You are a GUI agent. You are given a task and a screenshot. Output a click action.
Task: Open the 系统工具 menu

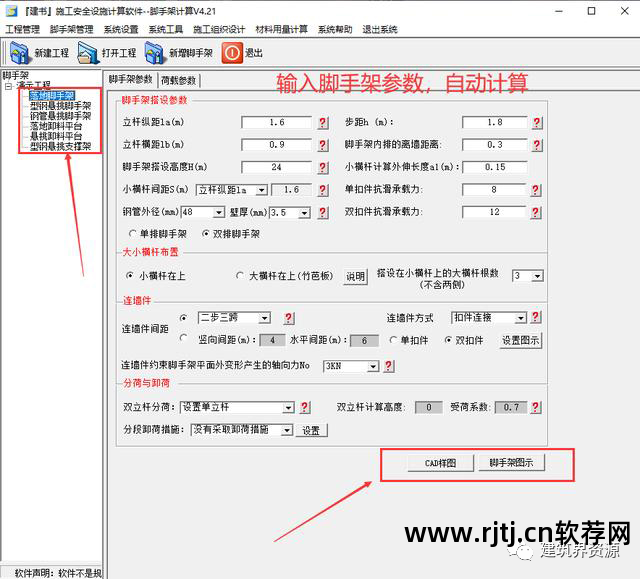(x=165, y=29)
